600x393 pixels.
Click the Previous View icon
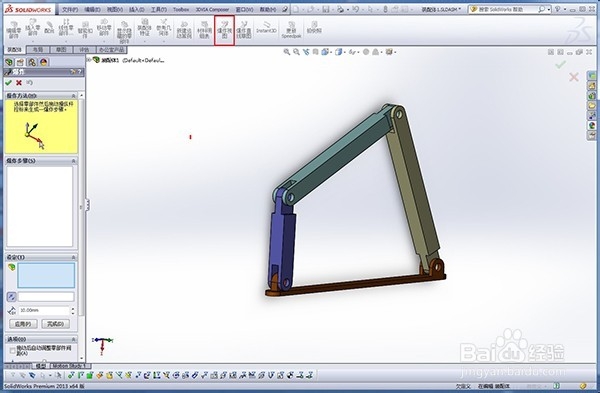[x=306, y=52]
